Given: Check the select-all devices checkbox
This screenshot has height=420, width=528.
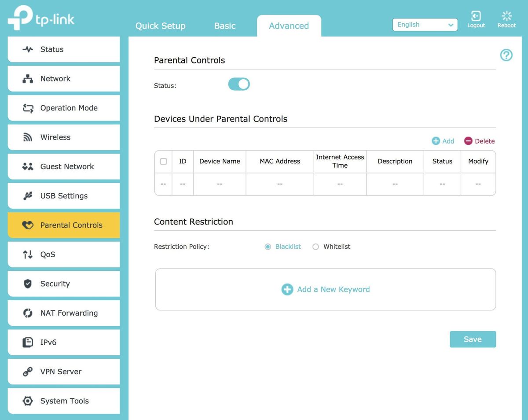Looking at the screenshot, I should (x=163, y=162).
